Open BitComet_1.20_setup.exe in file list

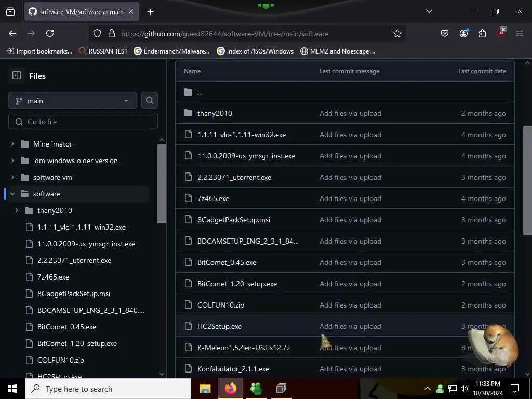coord(237,284)
